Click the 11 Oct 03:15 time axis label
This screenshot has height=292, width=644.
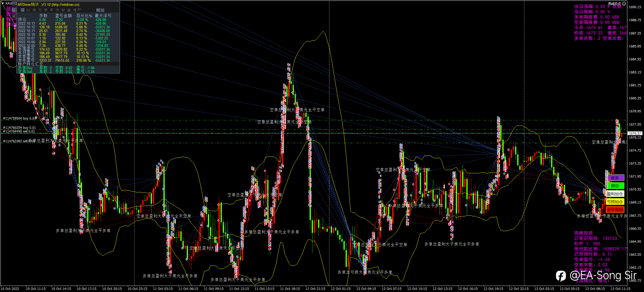163,289
